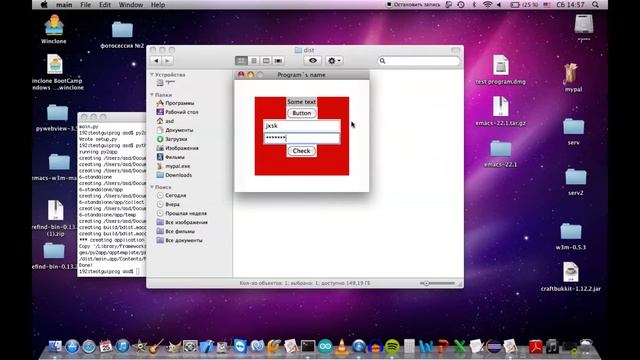Launch the App Store Dock icon
This screenshot has width=640, height=360.
72,347
